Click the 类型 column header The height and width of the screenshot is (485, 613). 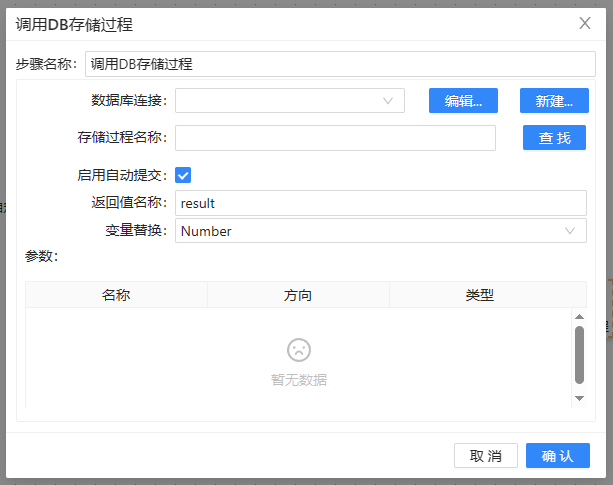pos(480,295)
